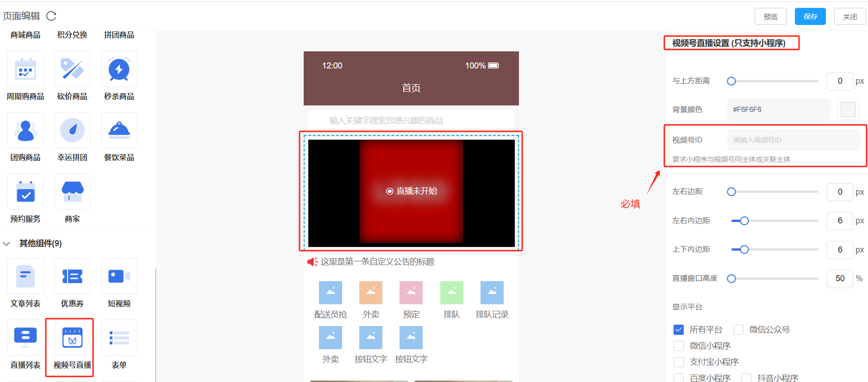Viewport: 868px width, 382px height.
Task: Select the live video preview in canvas
Action: tap(411, 191)
